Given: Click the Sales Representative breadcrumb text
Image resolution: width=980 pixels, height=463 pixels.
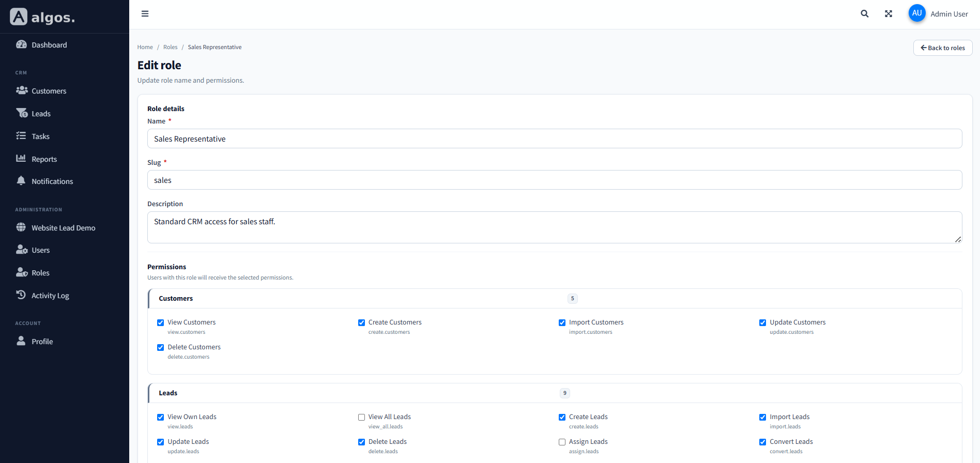Looking at the screenshot, I should point(215,47).
